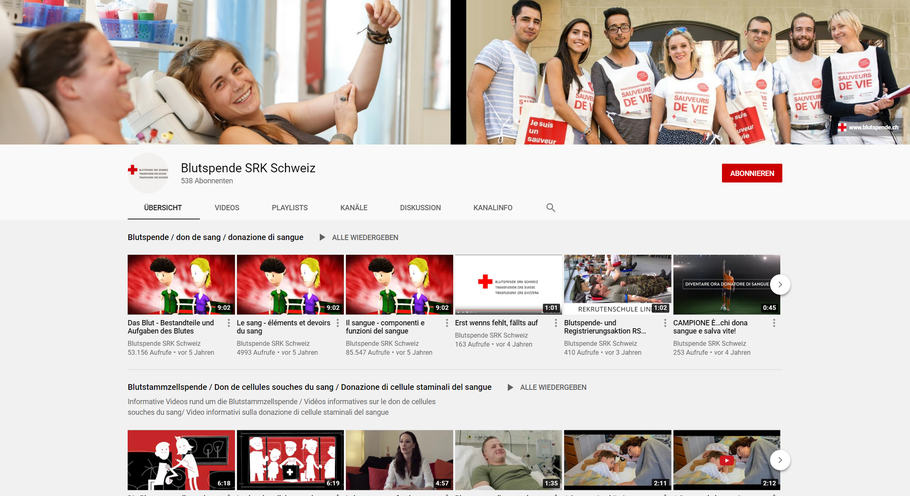Open video title Erst wenns fehlt, fällts auf
The width and height of the screenshot is (910, 496).
[x=496, y=323]
